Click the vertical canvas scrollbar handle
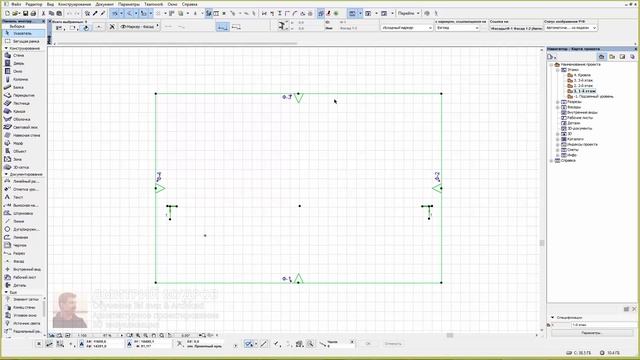The height and width of the screenshot is (360, 640). pyautogui.click(x=542, y=242)
